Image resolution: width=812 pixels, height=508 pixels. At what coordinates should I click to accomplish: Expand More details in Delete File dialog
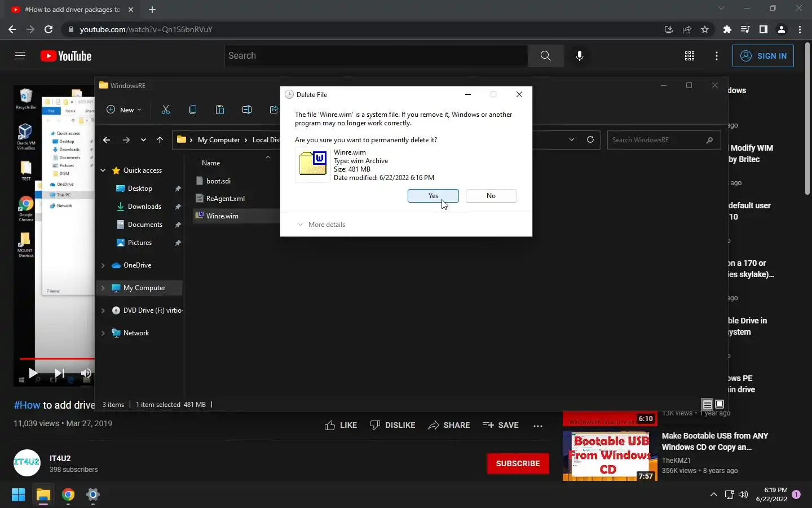[321, 225]
